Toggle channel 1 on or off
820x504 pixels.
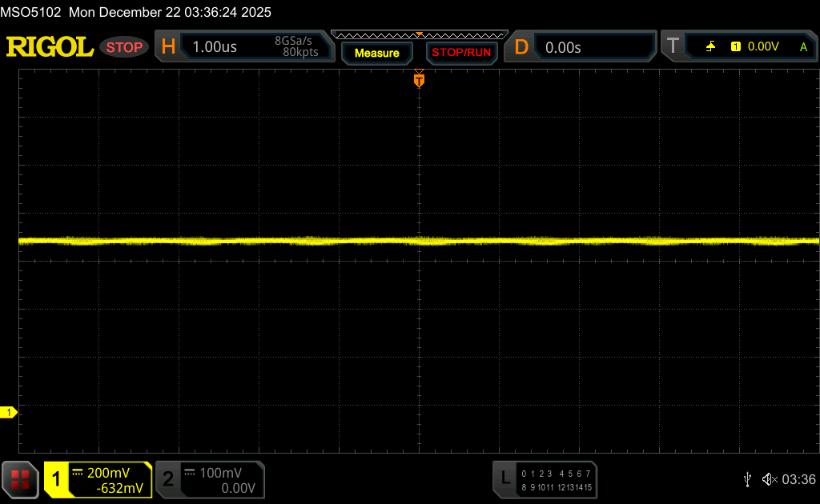click(x=57, y=479)
